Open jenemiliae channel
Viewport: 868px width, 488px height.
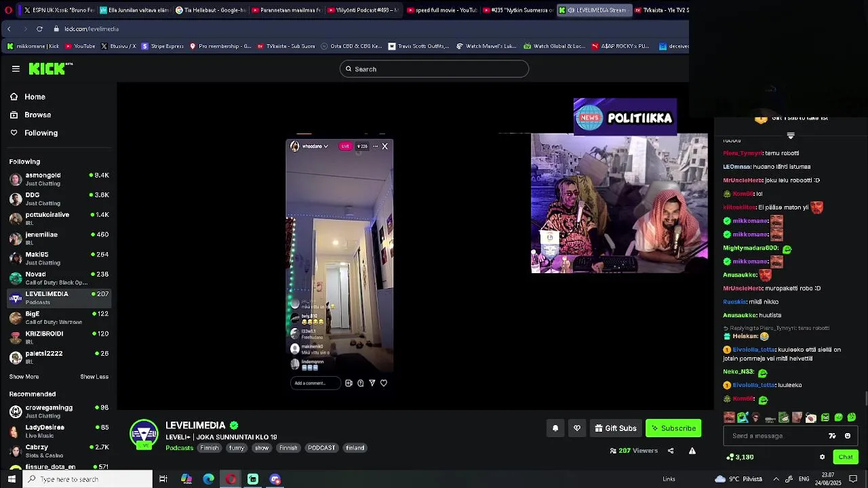click(59, 238)
